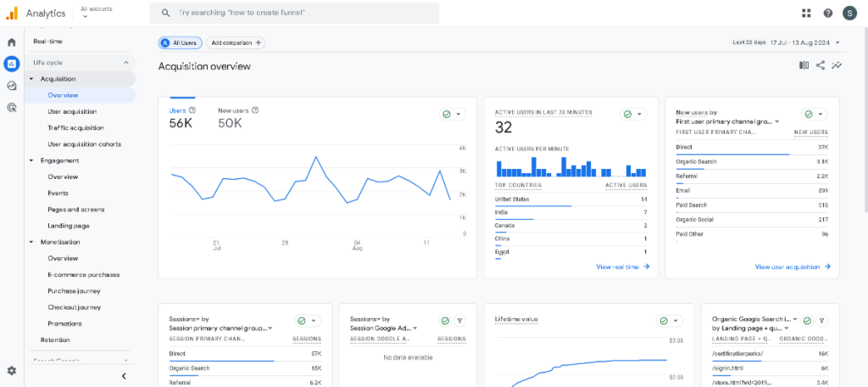Collapse the Life cycle section
The image size is (868, 387).
pyautogui.click(x=126, y=63)
